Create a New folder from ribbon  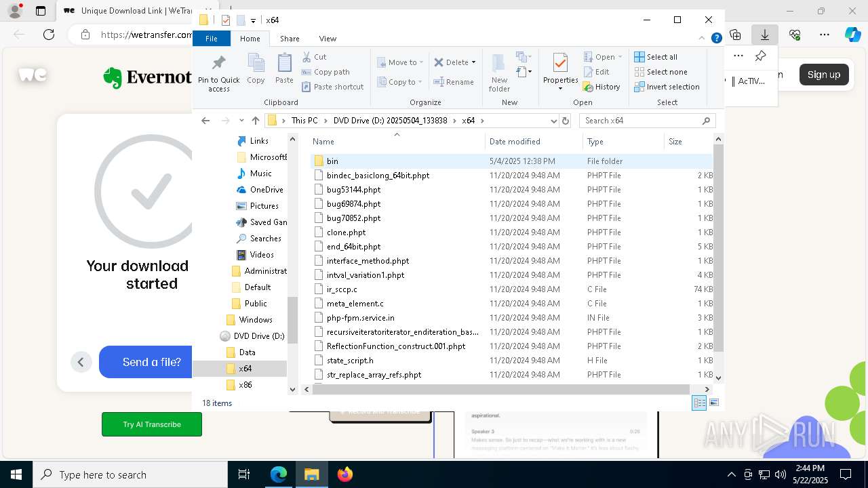coord(499,73)
